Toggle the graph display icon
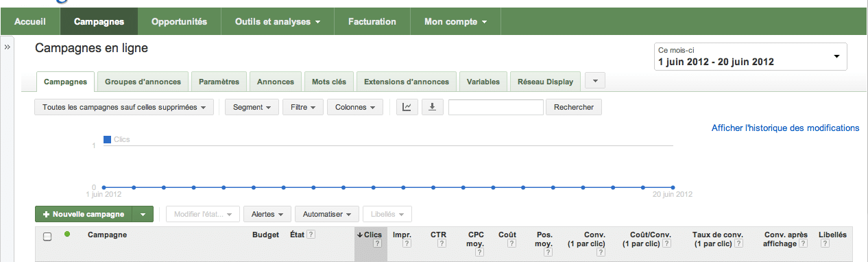 (407, 107)
